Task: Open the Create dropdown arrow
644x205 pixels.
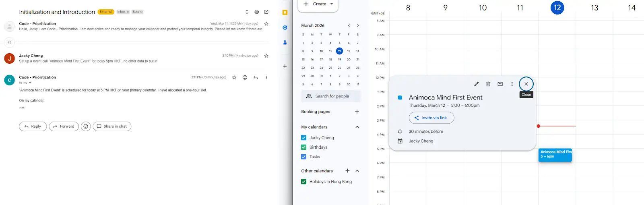Action: coord(332,4)
